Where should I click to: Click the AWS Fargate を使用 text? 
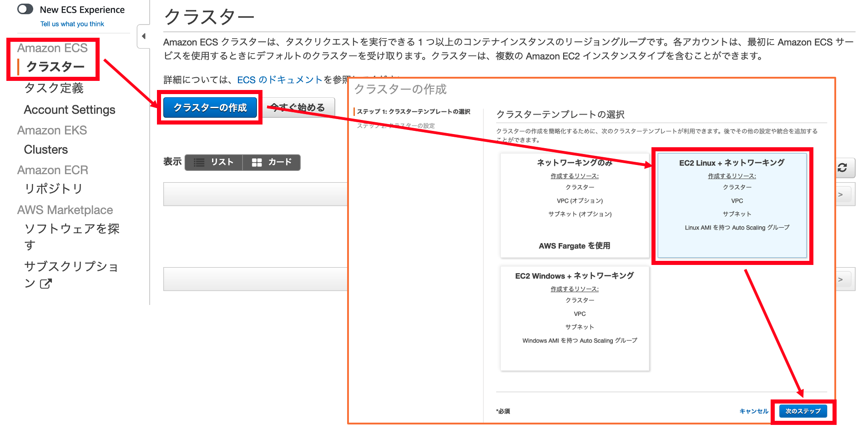[575, 246]
